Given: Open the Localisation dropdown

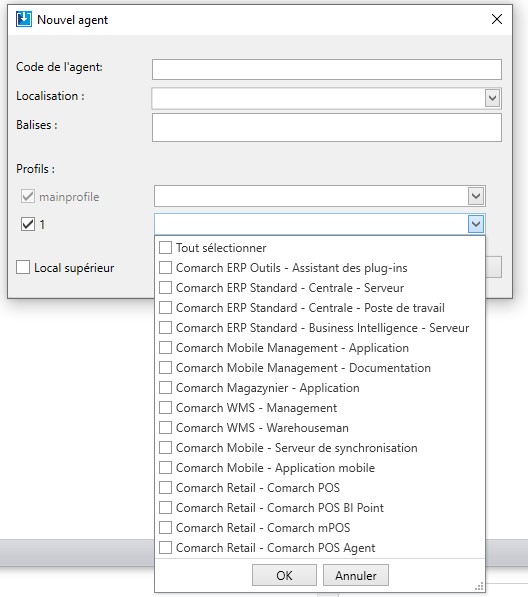Looking at the screenshot, I should click(x=492, y=98).
